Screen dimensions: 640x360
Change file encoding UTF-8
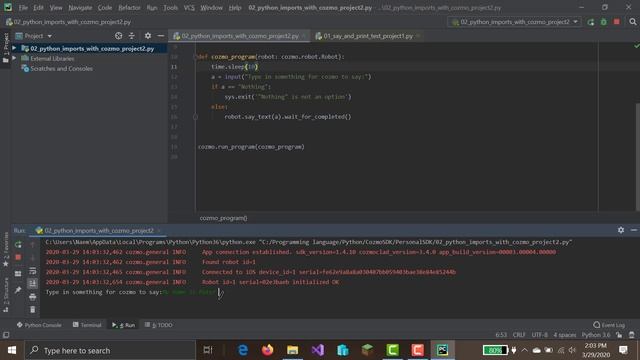[x=539, y=335]
